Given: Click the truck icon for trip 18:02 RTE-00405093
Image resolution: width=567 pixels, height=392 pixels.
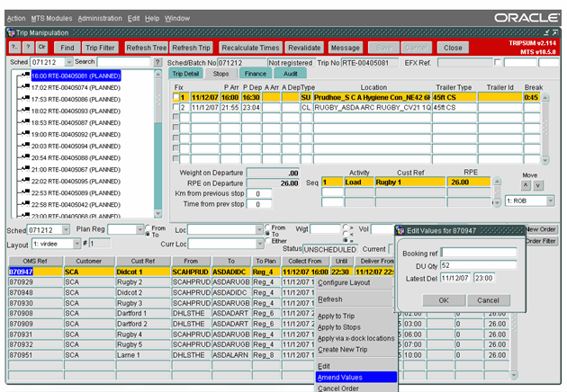Looking at the screenshot, I should coord(25,111).
